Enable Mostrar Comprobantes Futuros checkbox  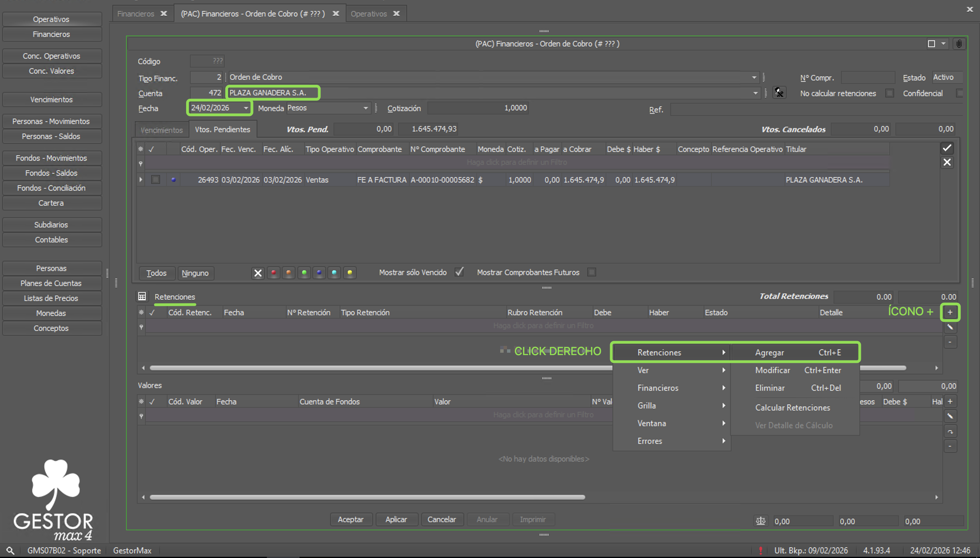pyautogui.click(x=592, y=272)
